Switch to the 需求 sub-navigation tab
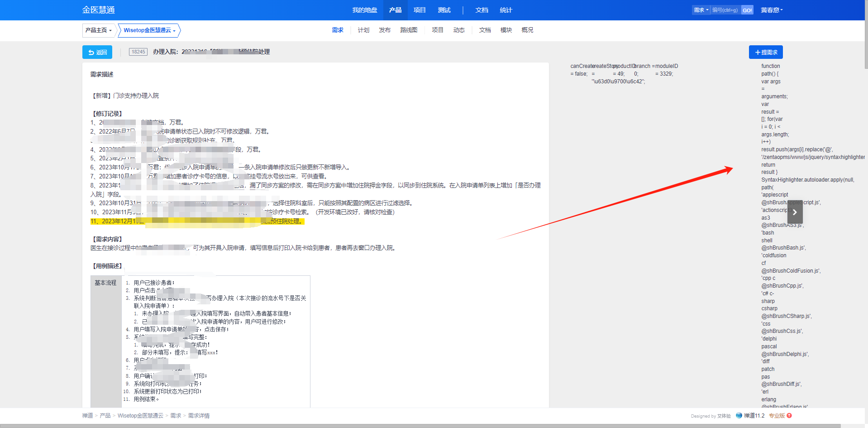Viewport: 868px width, 428px height. coord(338,30)
